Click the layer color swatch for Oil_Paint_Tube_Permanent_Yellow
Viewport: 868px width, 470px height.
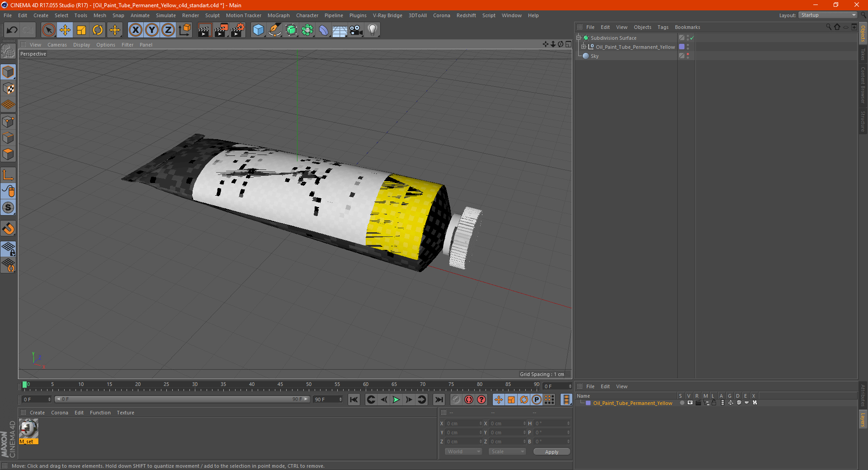[x=588, y=403]
